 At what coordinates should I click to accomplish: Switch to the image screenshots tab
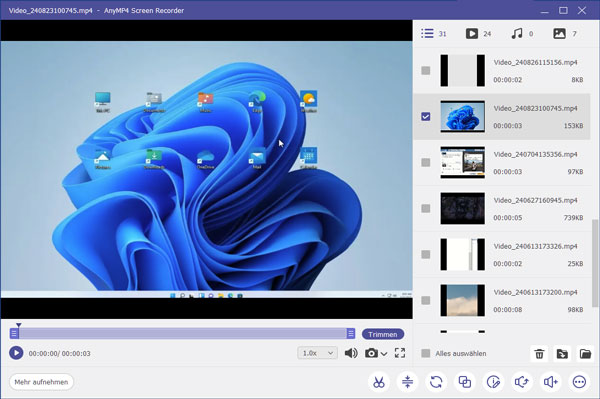tap(565, 34)
